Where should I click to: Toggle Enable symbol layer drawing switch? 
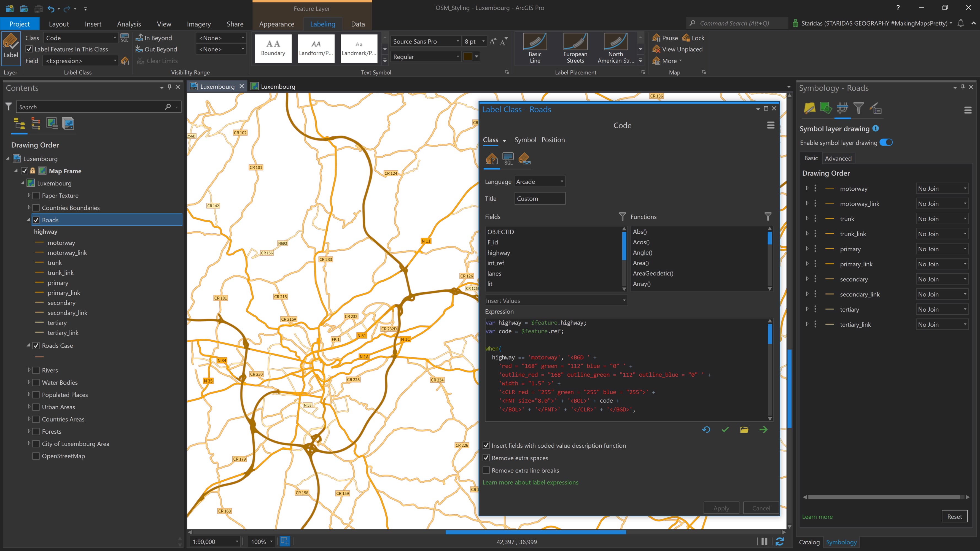click(886, 142)
